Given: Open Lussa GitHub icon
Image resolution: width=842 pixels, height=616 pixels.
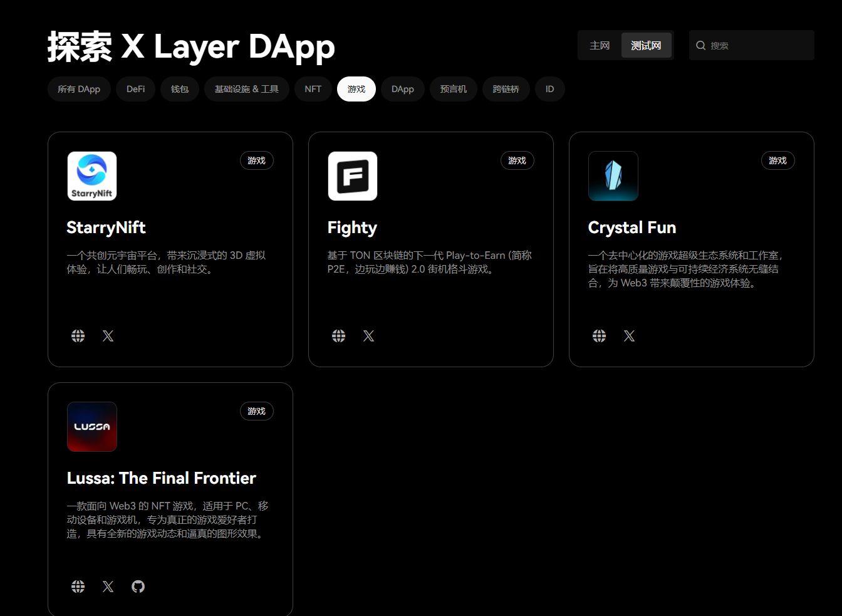Looking at the screenshot, I should pos(138,587).
